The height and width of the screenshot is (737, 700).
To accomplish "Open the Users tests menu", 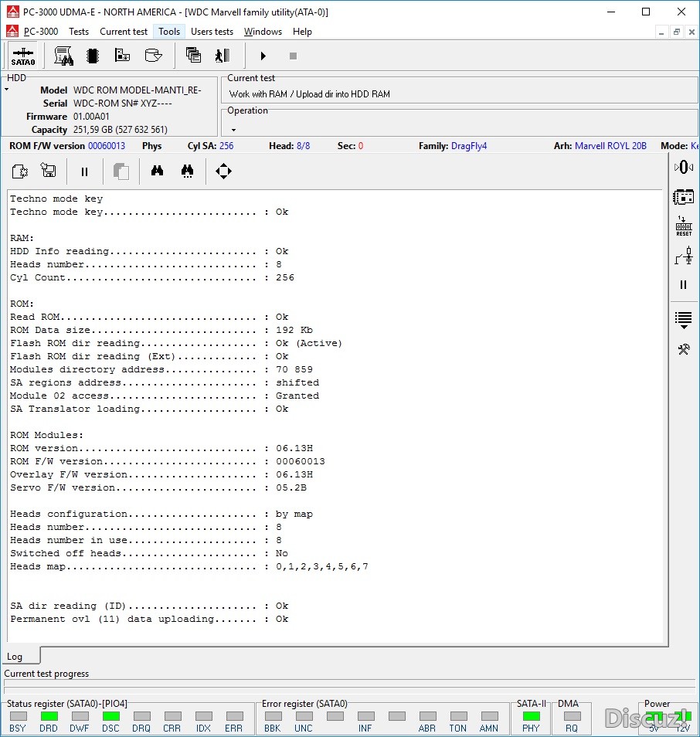I will (212, 32).
